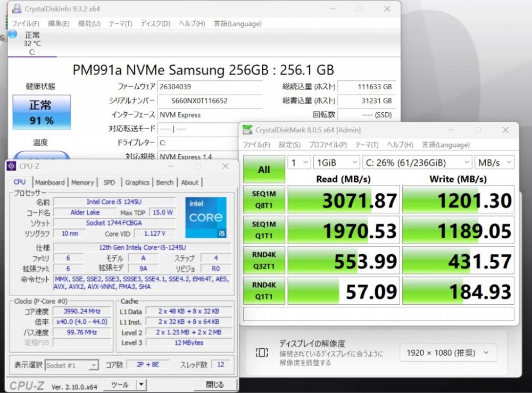Switch to the Graphics tab in CPU-Z
Screen dimensions: 532x393
click(137, 182)
